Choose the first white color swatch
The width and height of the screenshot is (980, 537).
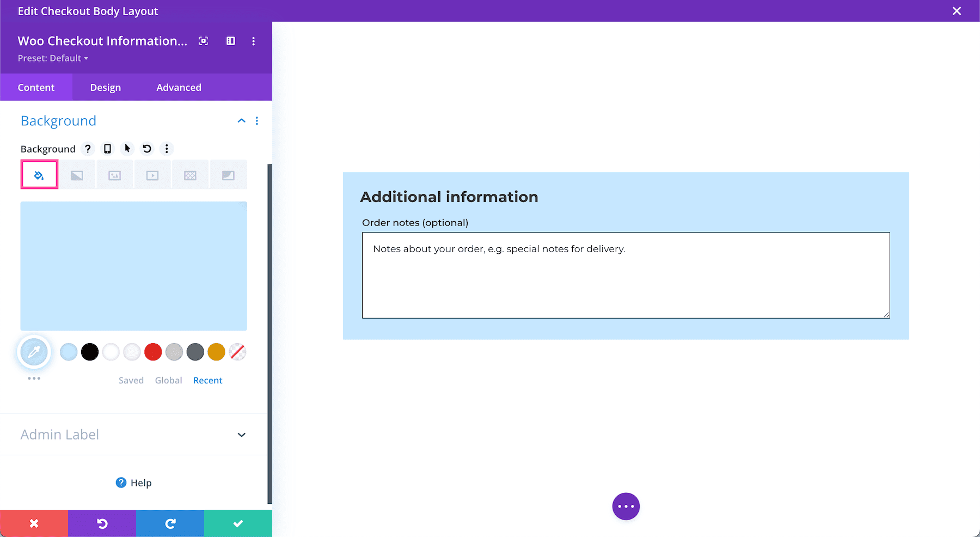click(111, 352)
